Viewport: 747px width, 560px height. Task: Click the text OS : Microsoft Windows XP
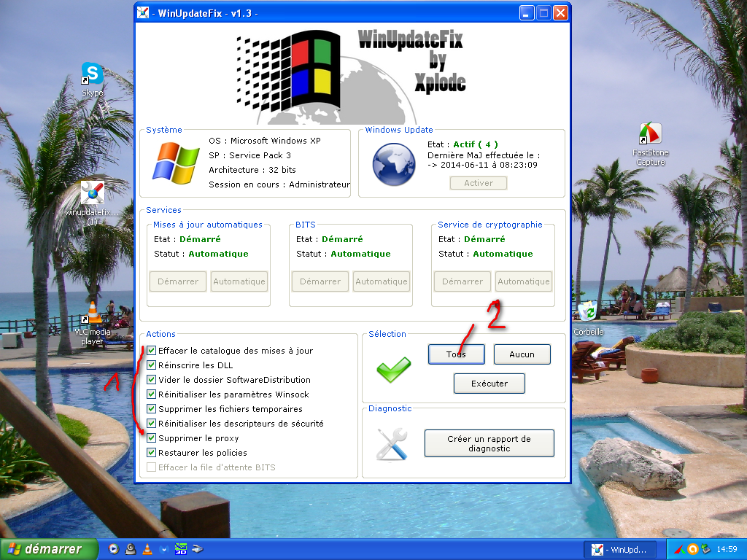(264, 141)
